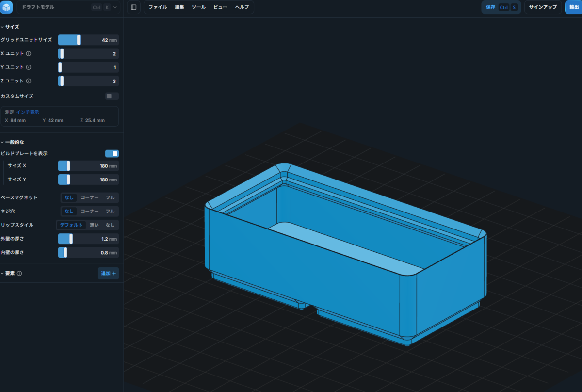Viewport: 582px width, 392px height.
Task: Click info icon next to Z ユニット
Action: tap(29, 81)
